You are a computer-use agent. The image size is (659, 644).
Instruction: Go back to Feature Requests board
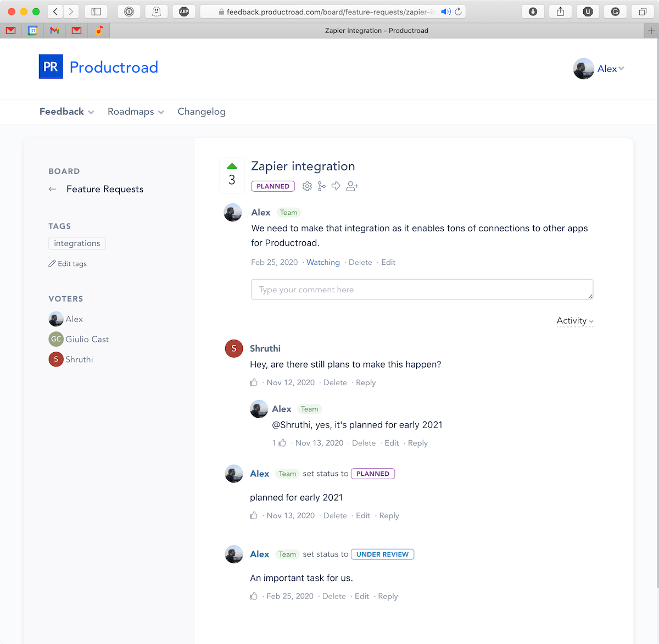coord(105,189)
